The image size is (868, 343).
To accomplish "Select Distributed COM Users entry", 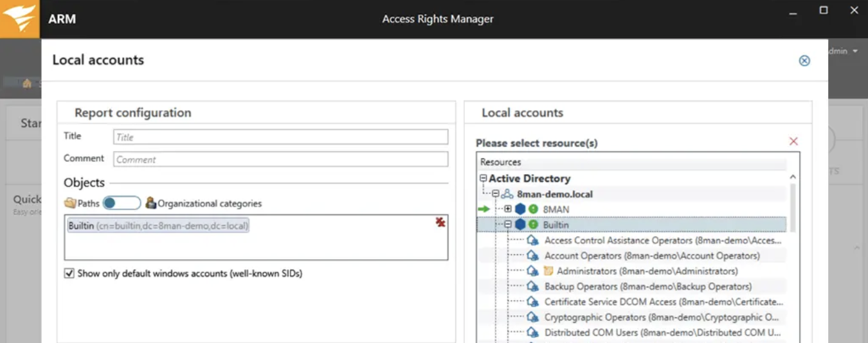I will (x=664, y=333).
